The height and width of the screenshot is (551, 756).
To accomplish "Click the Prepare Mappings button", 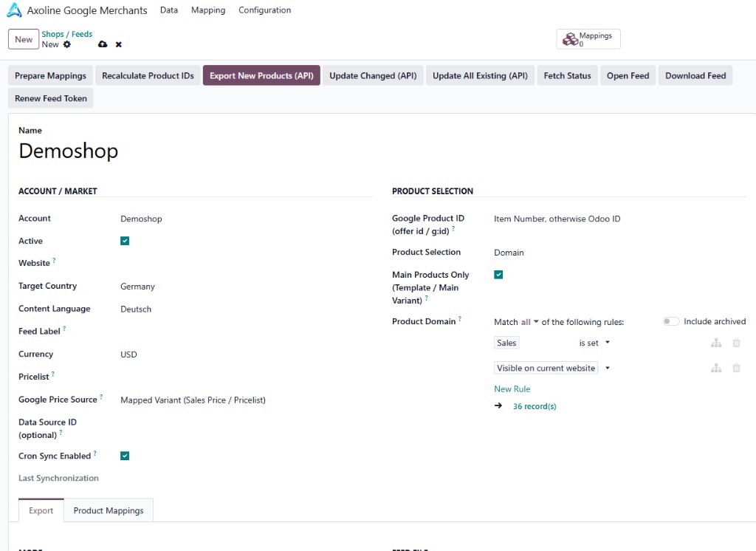I will pyautogui.click(x=51, y=76).
